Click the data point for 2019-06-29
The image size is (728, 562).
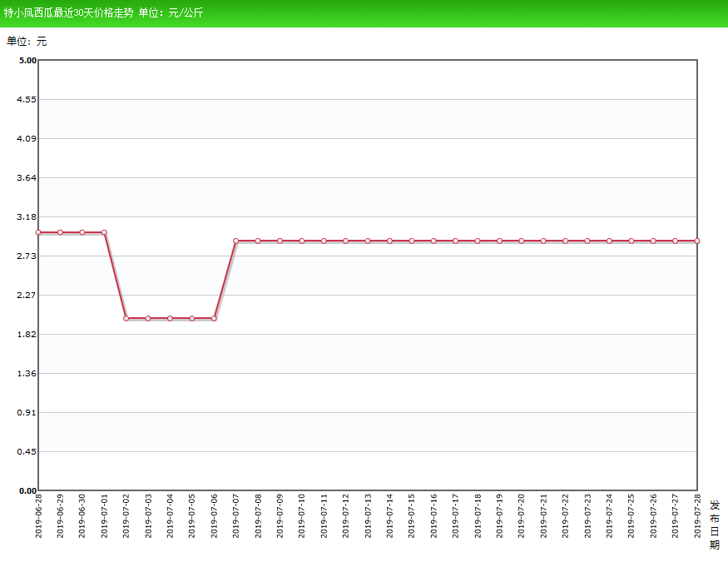tap(61, 232)
